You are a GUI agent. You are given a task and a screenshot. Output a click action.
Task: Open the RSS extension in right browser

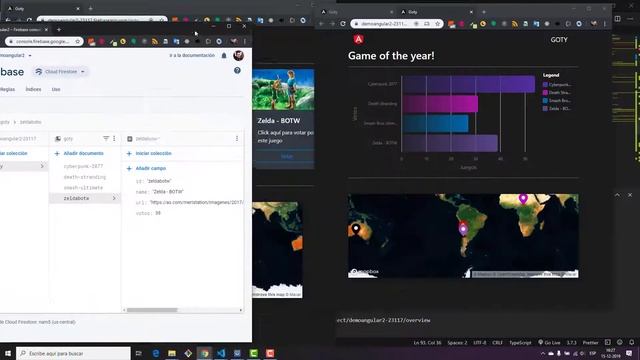pos(515,24)
